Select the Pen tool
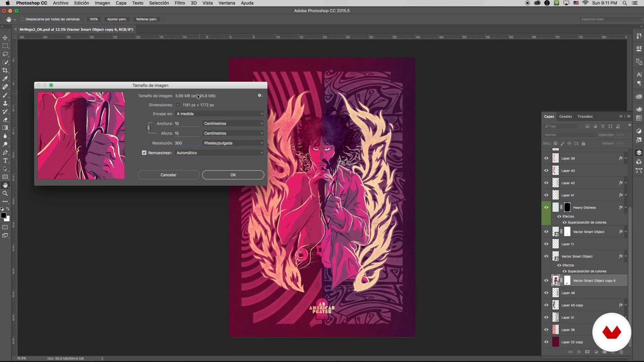Viewport: 644px width, 362px height. (x=5, y=153)
